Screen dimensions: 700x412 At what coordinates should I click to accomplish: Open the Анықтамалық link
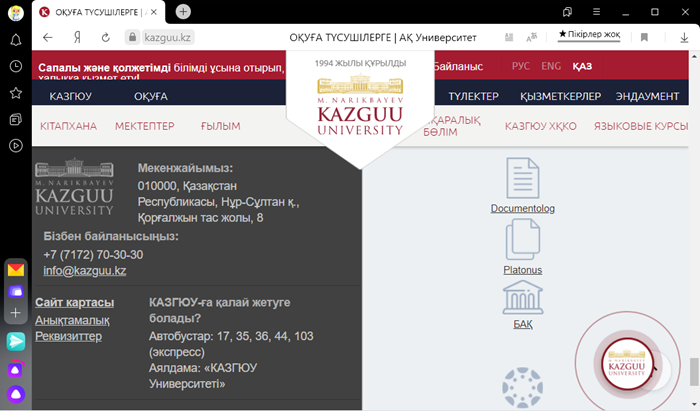click(x=72, y=320)
